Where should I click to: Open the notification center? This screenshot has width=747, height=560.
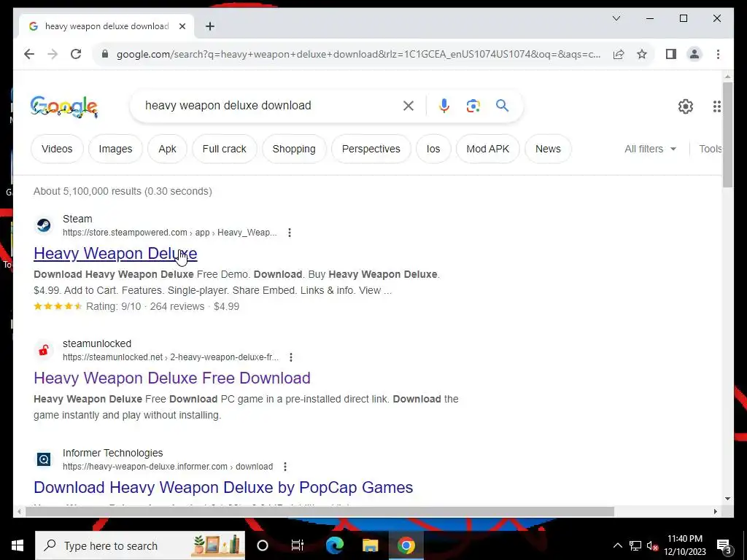pyautogui.click(x=724, y=545)
